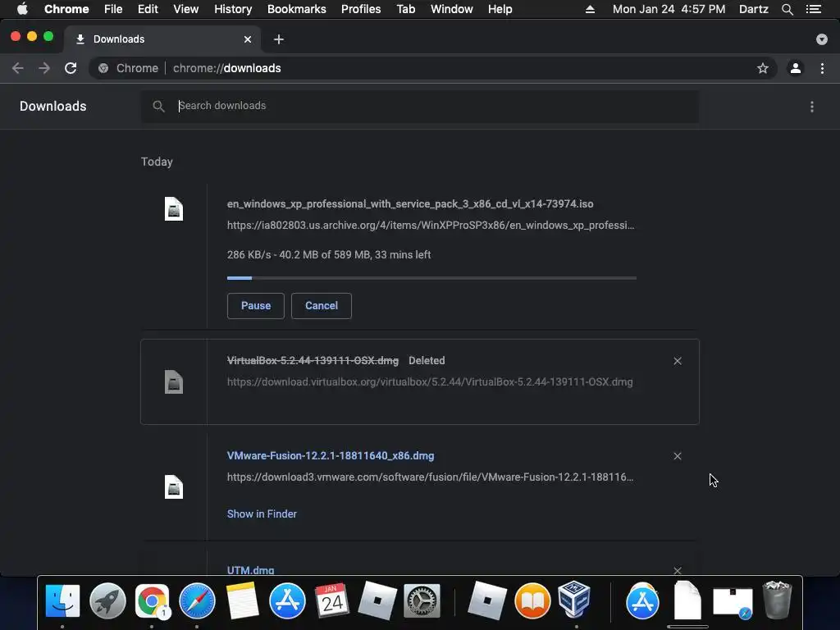This screenshot has height=630, width=840.
Task: Click the site info Chrome icon in address bar
Action: click(x=103, y=68)
